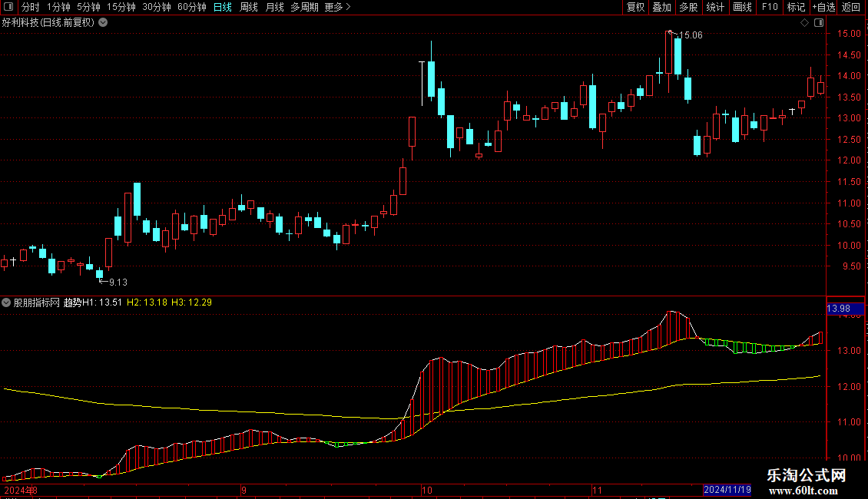
Task: Select the 15分钟 timeframe
Action: (x=121, y=7)
